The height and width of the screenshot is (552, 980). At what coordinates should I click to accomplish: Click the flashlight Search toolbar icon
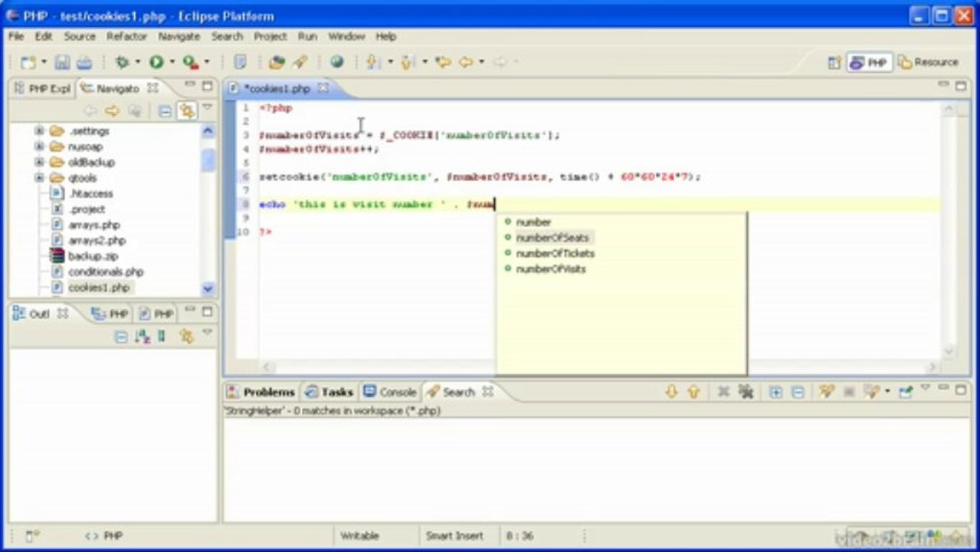point(300,62)
